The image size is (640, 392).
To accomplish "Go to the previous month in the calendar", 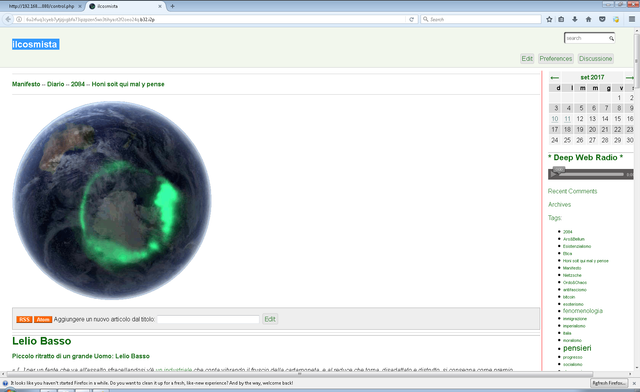I will pyautogui.click(x=554, y=78).
